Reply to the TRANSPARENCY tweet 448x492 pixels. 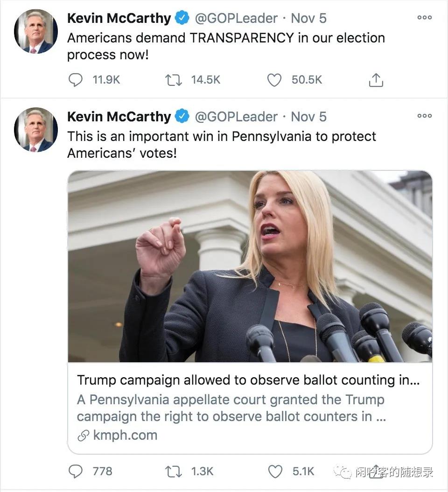point(76,80)
